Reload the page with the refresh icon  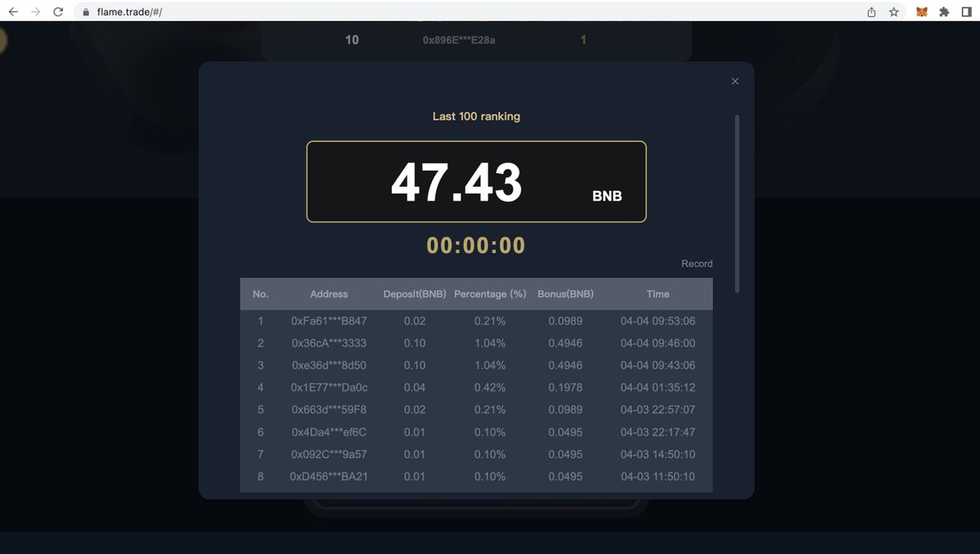58,12
